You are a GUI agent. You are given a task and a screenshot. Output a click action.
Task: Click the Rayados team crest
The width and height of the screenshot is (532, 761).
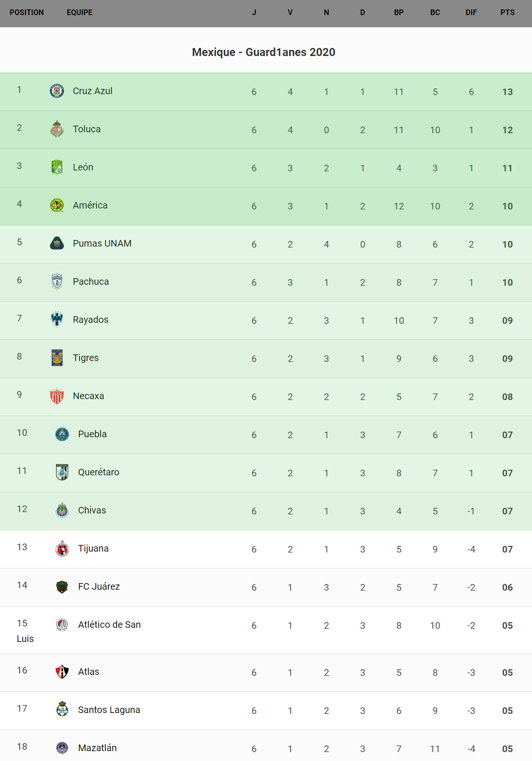pyautogui.click(x=57, y=320)
